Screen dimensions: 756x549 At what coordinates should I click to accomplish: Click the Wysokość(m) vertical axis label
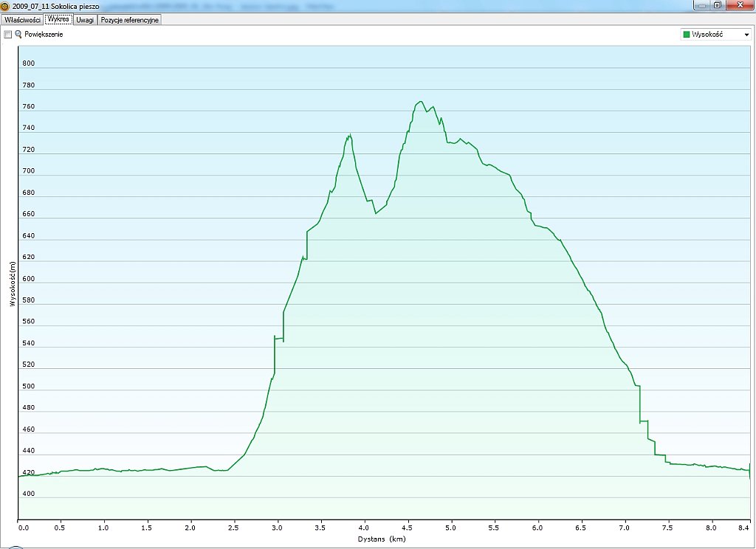pos(12,284)
